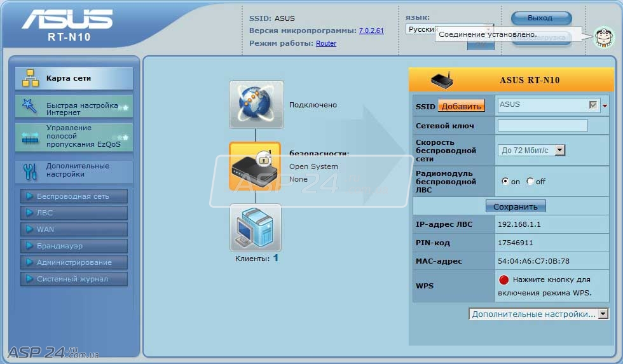Click the MAC address 54:04:A6:C7:0B:78
The image size is (623, 364).
click(533, 261)
